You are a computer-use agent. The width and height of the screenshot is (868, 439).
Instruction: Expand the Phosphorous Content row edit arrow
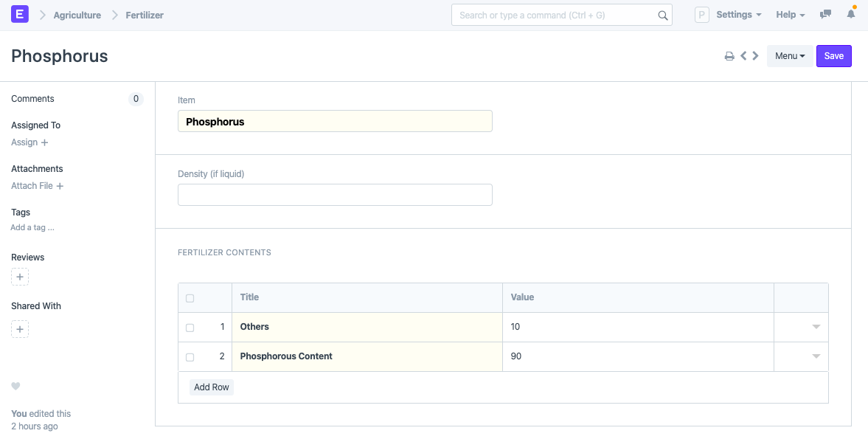tap(816, 356)
